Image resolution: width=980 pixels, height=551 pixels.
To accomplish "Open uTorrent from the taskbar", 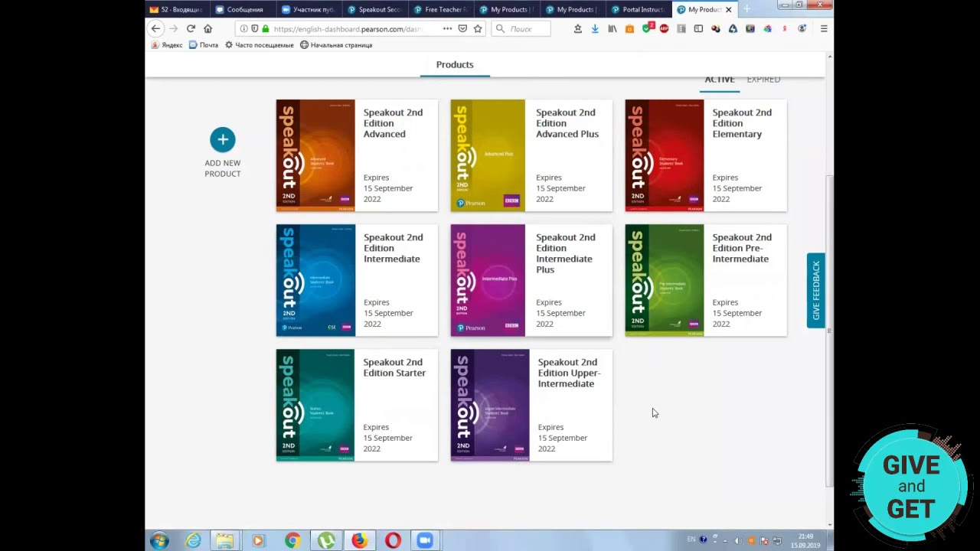I will 326,541.
